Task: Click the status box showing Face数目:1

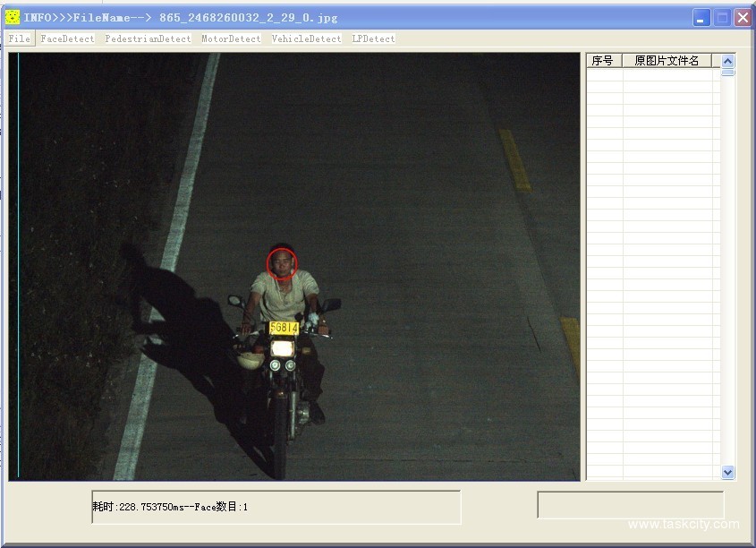Action: click(x=276, y=507)
